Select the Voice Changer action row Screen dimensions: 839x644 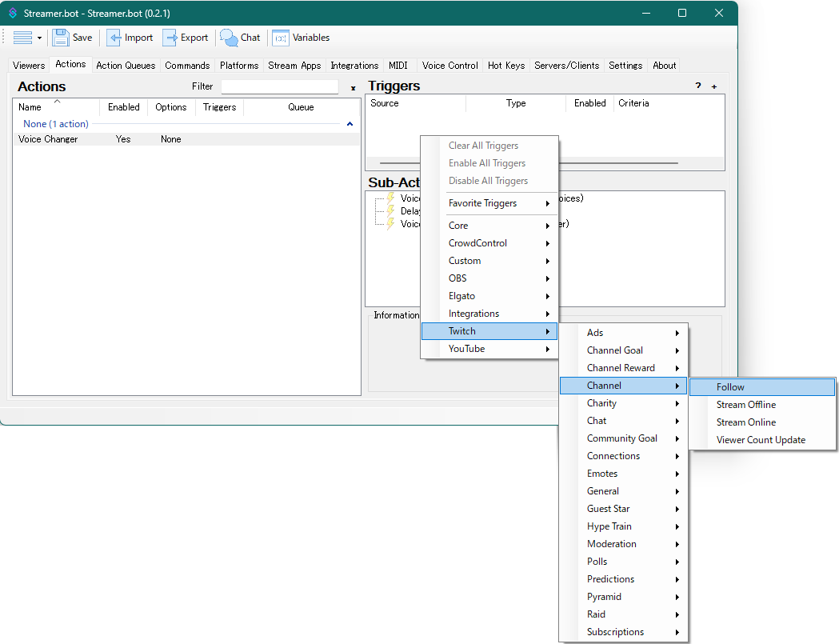[186, 139]
